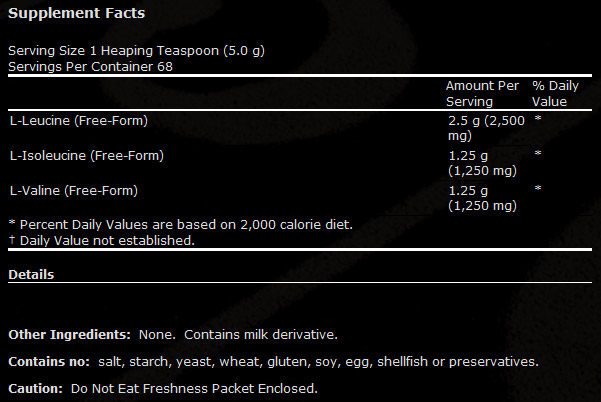Click the dagger Daily Value not established note
This screenshot has height=402, width=601.
tap(102, 241)
